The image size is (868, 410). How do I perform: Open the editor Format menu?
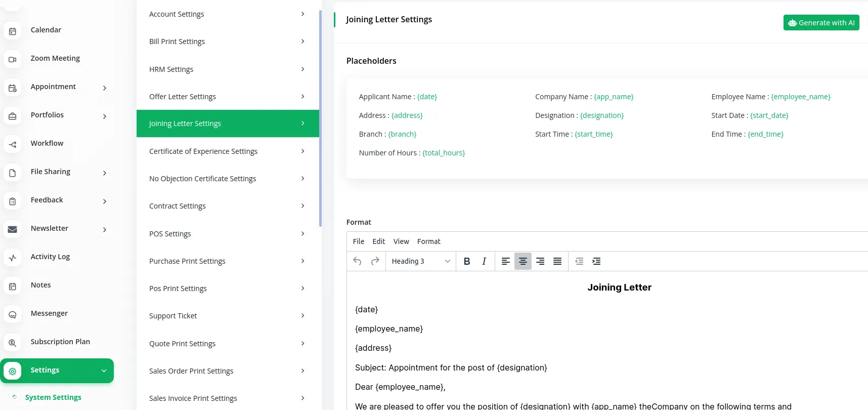point(428,241)
